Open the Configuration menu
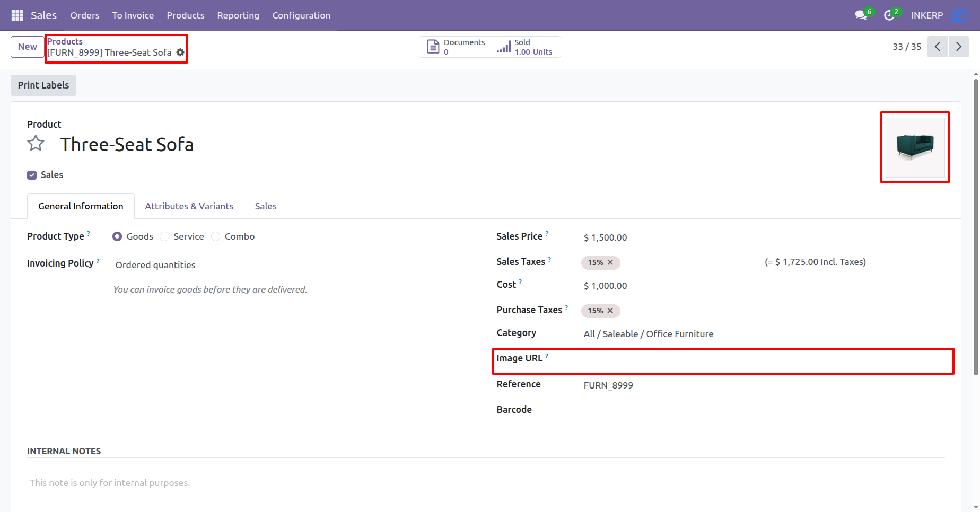Screen dimensions: 980x512 coord(301,15)
